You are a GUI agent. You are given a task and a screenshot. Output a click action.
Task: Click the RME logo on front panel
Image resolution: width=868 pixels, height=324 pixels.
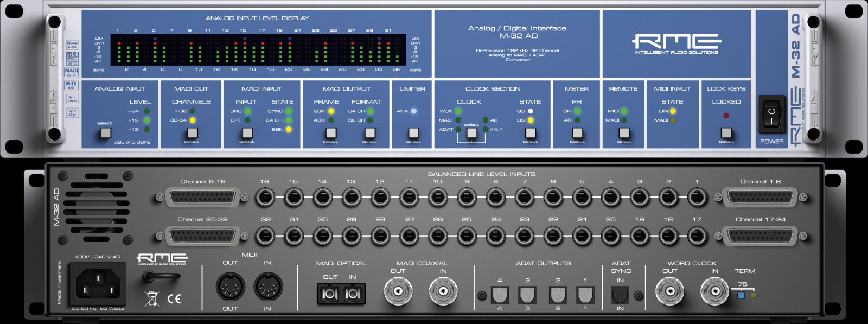[x=676, y=43]
